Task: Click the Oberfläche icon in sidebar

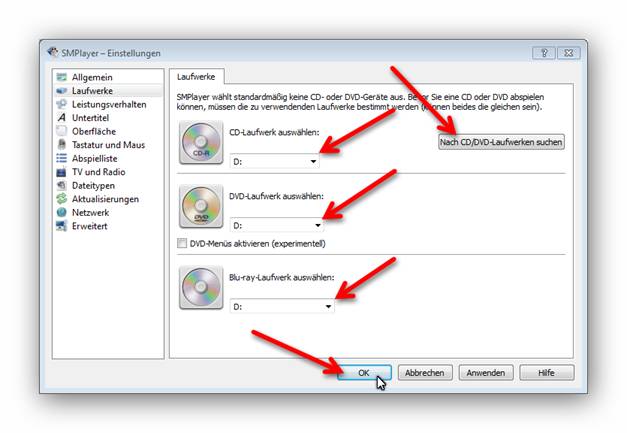Action: pos(62,131)
